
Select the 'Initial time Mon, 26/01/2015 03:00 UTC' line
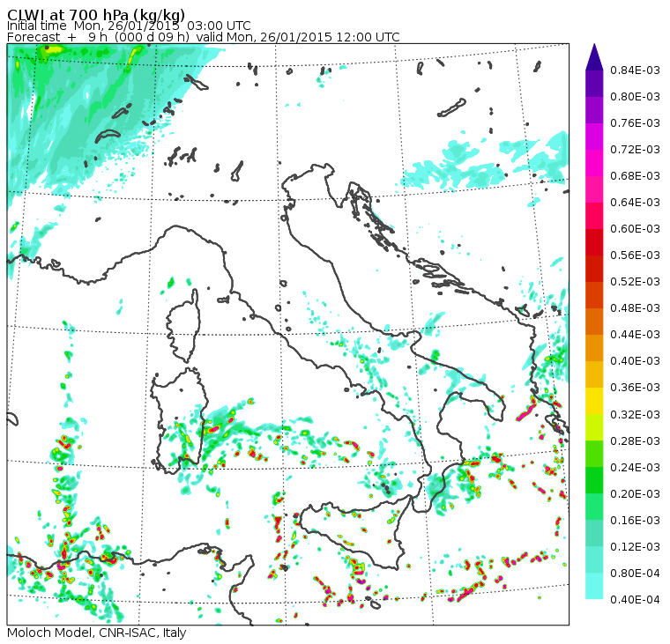pyautogui.click(x=129, y=26)
